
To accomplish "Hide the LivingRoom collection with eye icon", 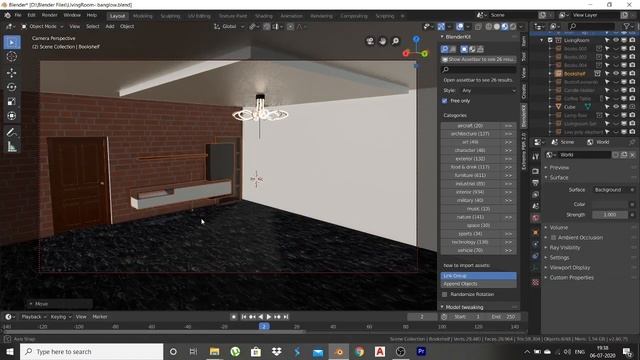I will pyautogui.click(x=616, y=40).
